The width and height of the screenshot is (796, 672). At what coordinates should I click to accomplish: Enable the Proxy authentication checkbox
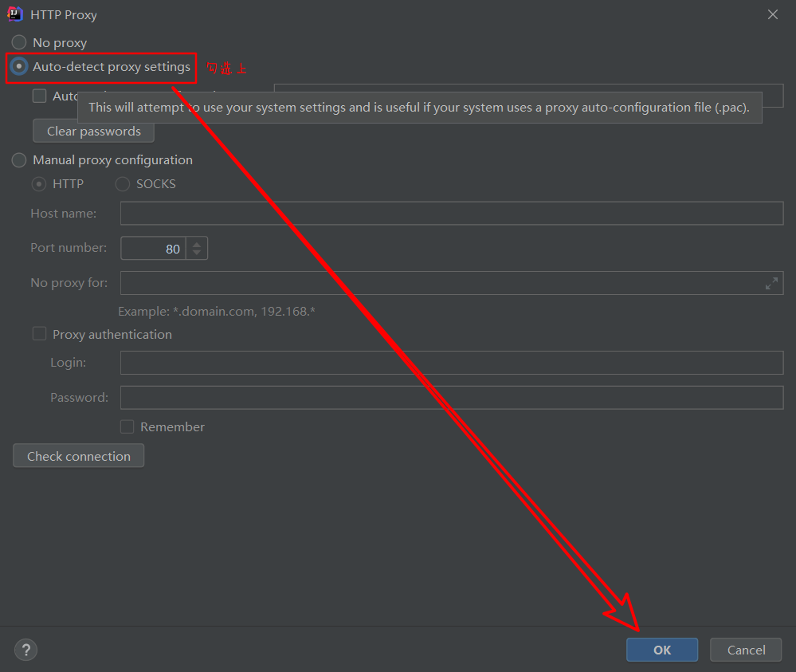click(x=39, y=334)
